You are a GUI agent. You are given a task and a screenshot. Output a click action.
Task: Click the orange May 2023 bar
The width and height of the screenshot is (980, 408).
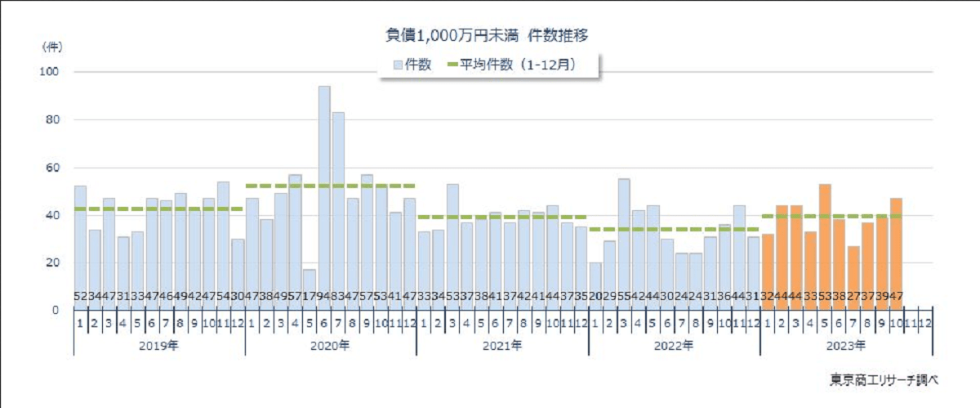[x=825, y=245]
